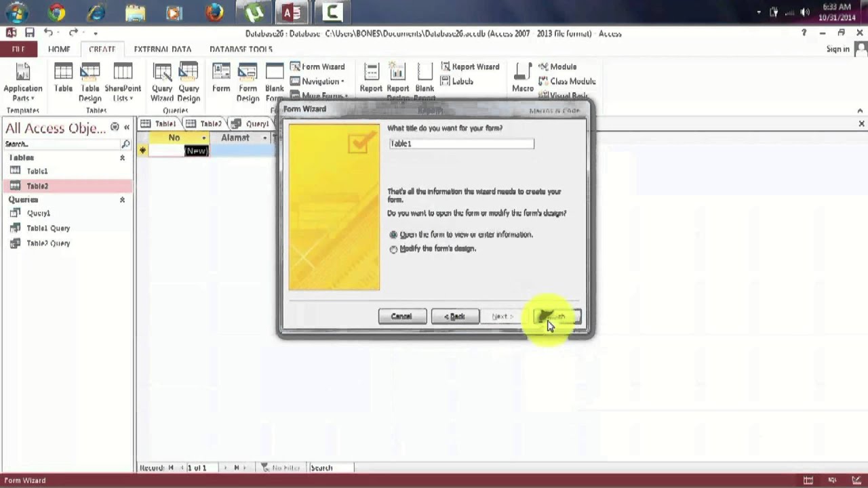Click Back in Form Wizard

(x=455, y=317)
